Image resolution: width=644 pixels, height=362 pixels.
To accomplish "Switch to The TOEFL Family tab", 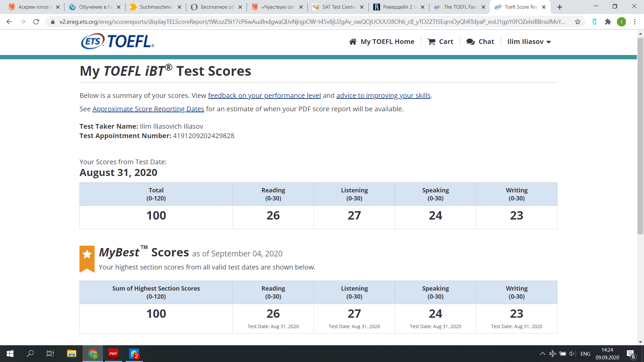I will click(x=458, y=7).
